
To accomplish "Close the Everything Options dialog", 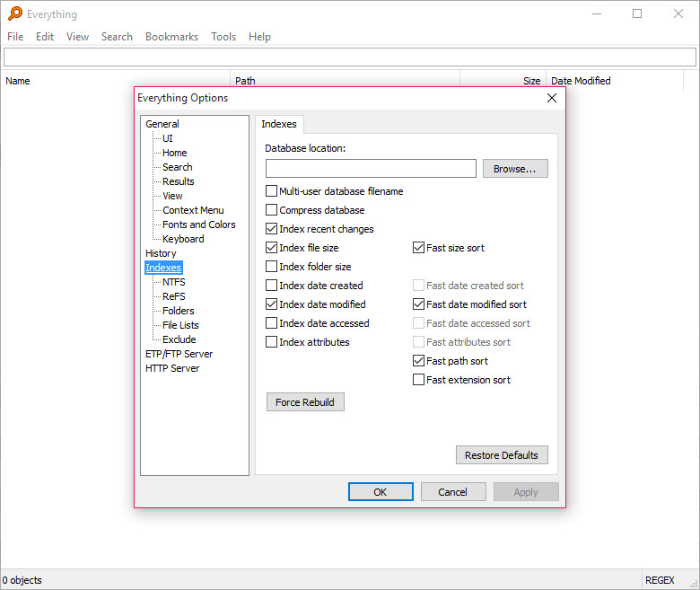I will [552, 98].
